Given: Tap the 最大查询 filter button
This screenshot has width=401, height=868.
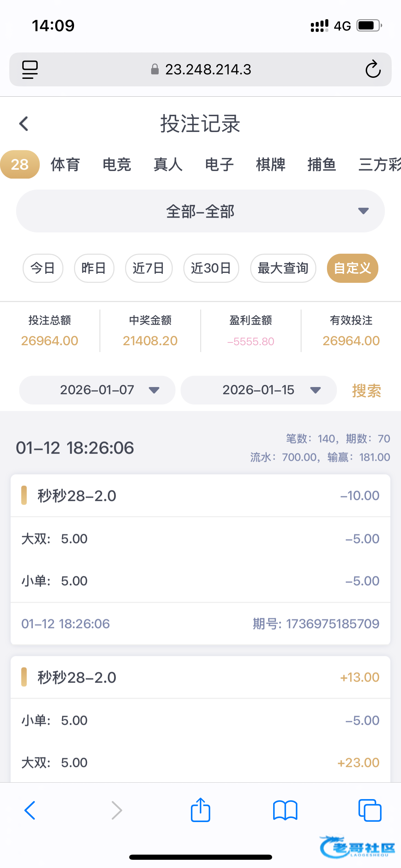Looking at the screenshot, I should pyautogui.click(x=283, y=268).
